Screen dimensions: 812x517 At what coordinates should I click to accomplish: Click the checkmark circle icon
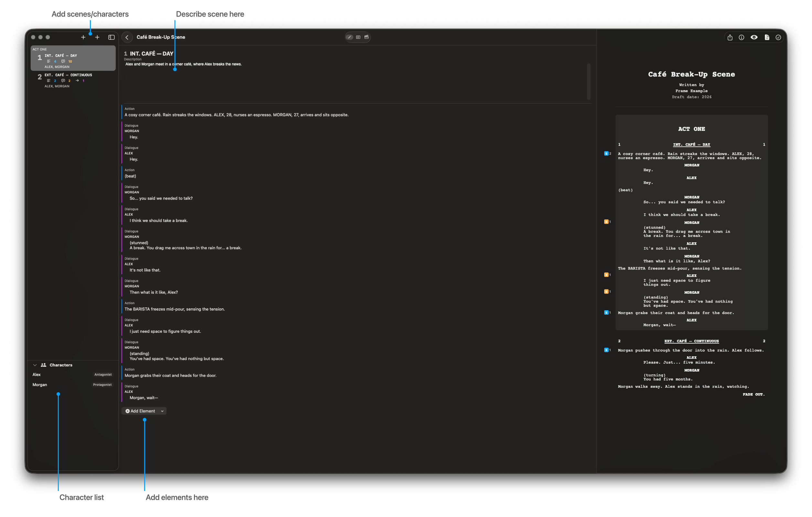pyautogui.click(x=778, y=37)
